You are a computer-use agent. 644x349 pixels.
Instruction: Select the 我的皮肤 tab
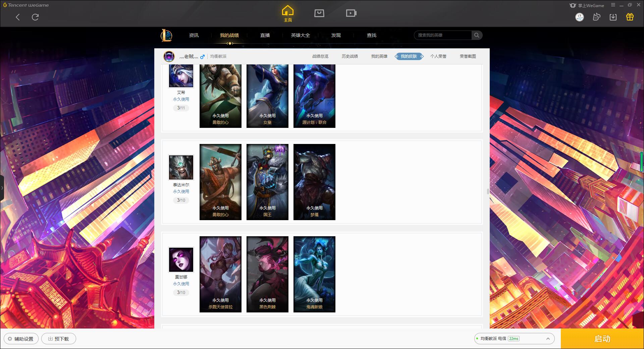click(x=409, y=56)
